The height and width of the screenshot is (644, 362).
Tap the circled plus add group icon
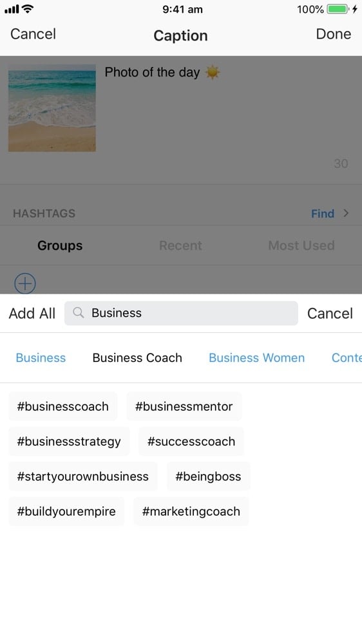25,283
